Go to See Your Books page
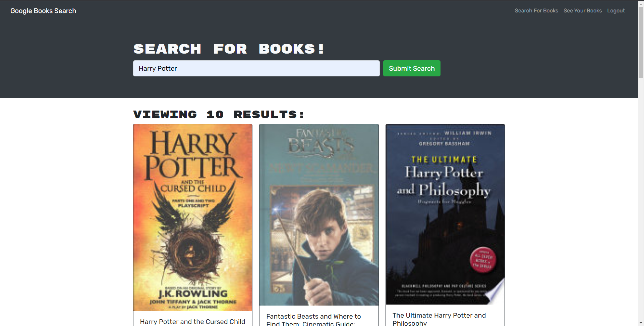 tap(583, 11)
